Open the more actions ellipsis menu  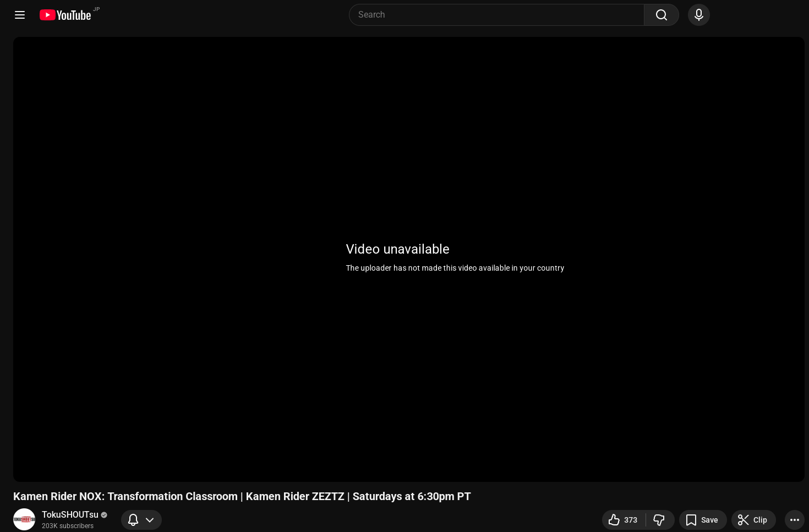point(795,520)
